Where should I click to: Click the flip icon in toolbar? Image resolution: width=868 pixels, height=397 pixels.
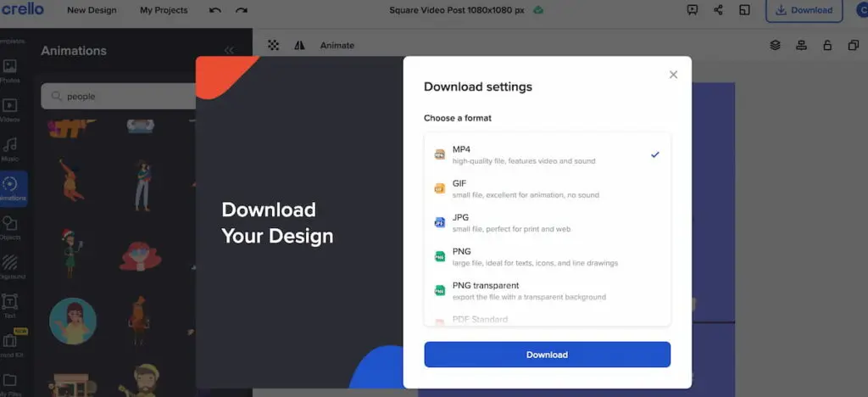tap(299, 46)
